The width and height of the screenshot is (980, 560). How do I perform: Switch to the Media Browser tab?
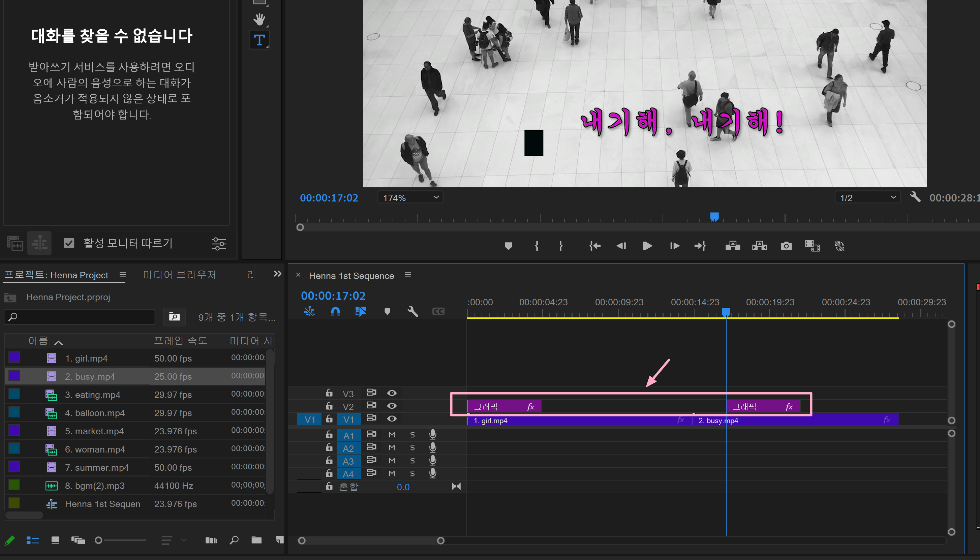[180, 275]
